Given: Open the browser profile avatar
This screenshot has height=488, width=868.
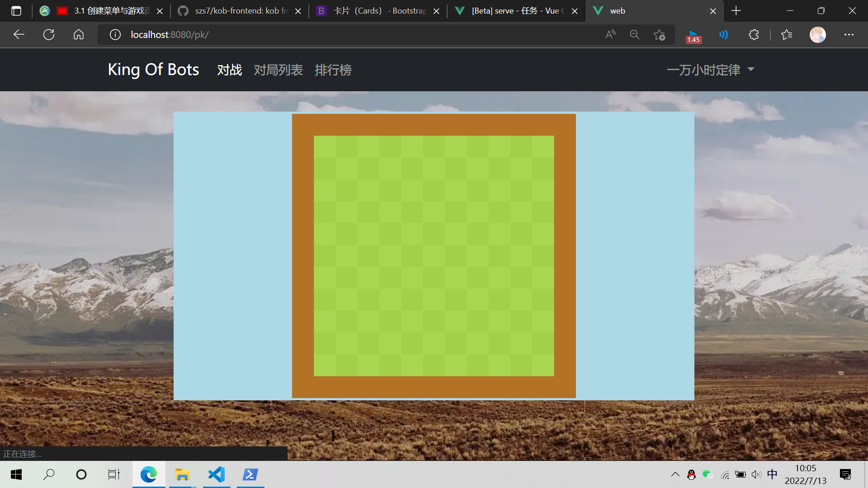Looking at the screenshot, I should click(817, 34).
